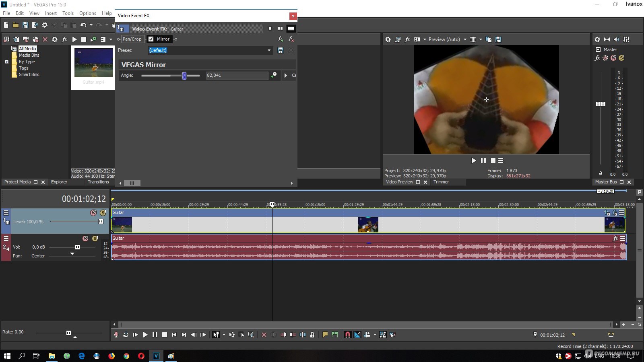The width and height of the screenshot is (644, 362).
Task: Mute the Guitar video track
Action: [x=93, y=213]
